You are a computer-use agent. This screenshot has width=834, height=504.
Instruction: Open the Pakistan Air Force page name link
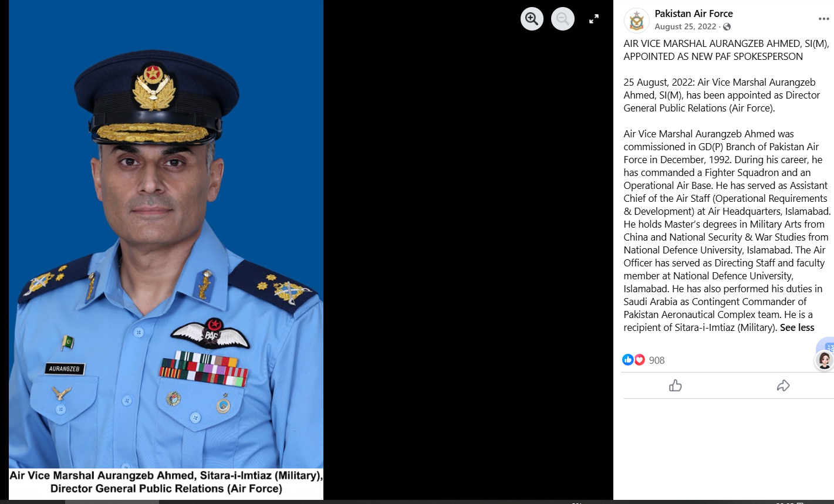694,13
